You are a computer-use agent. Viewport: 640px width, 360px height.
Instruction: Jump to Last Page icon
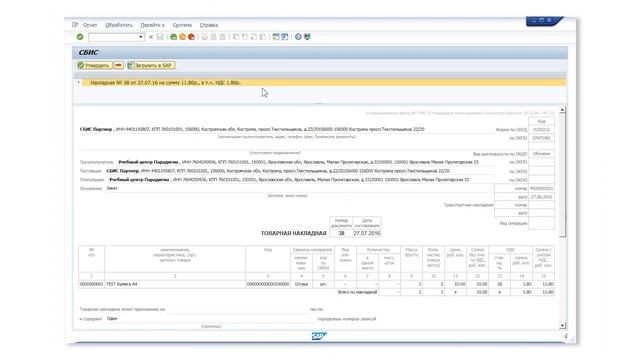[263, 37]
